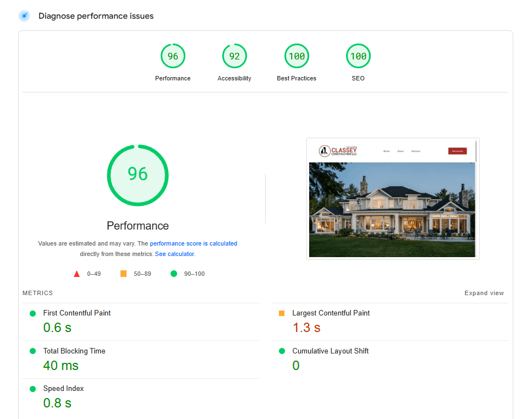Click the green circle 90–100 legend icon
The height and width of the screenshot is (419, 532).
click(174, 274)
